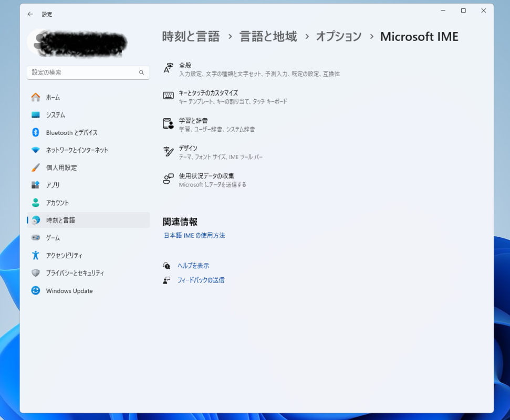Click the Bluetooth icon in the sidebar
The image size is (510, 420).
35,132
